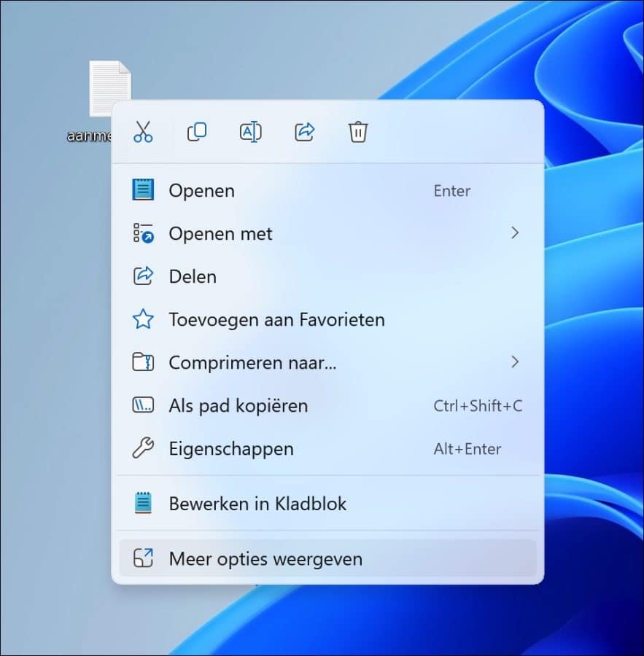Select Openen from the context menu
Viewport: 644px width, 656px height.
tap(201, 190)
